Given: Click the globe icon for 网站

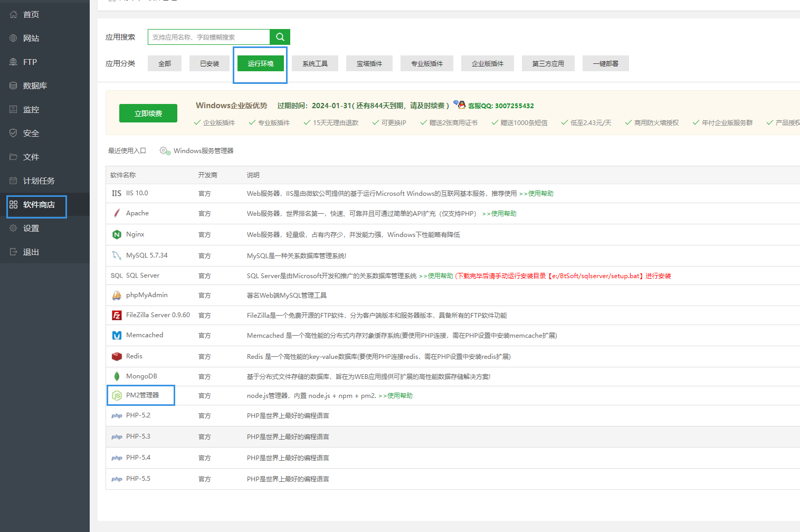Looking at the screenshot, I should pos(13,38).
